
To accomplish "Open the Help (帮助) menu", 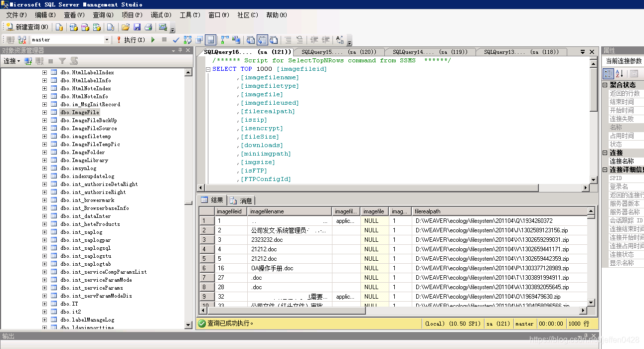I will pyautogui.click(x=277, y=15).
